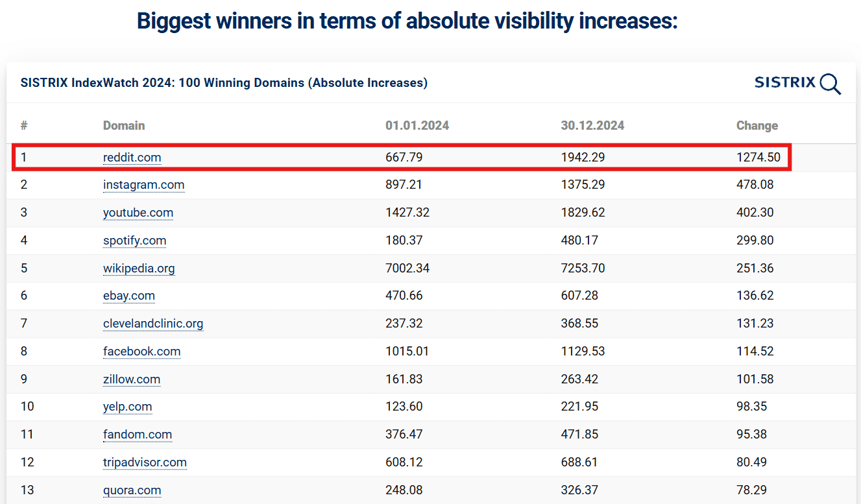Follow the spotify.com link
861x504 pixels.
point(134,241)
